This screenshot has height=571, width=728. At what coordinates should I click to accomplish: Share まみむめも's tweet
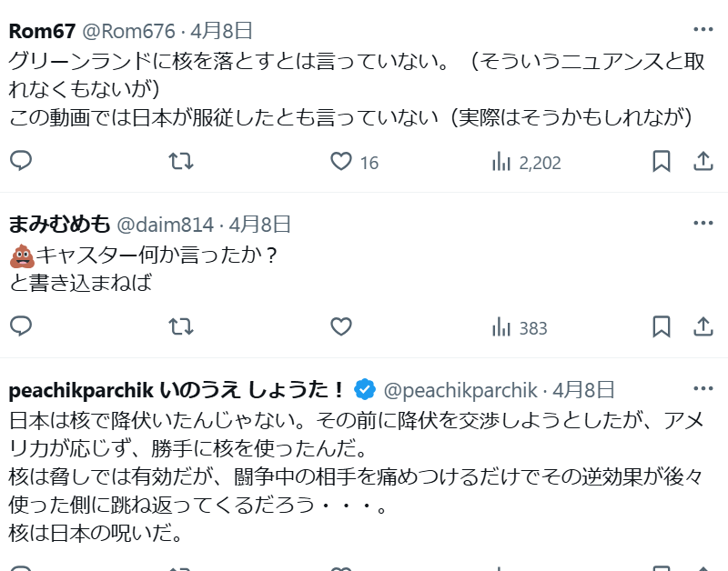pos(703,326)
